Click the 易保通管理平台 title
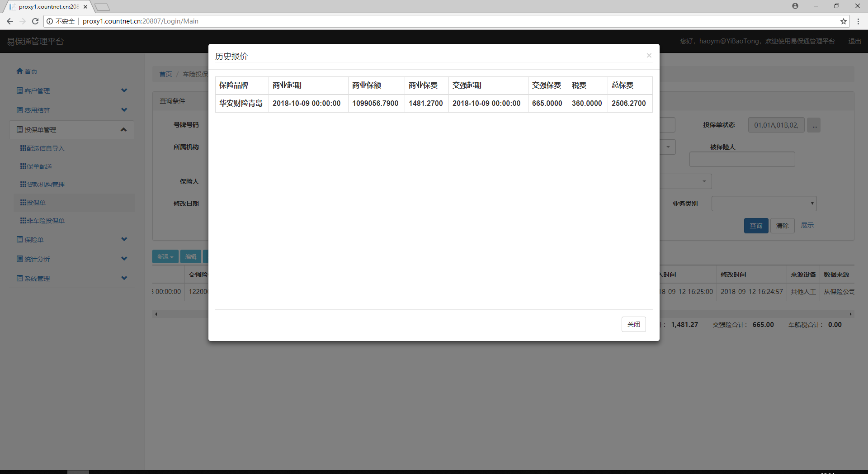868x474 pixels. pyautogui.click(x=35, y=42)
